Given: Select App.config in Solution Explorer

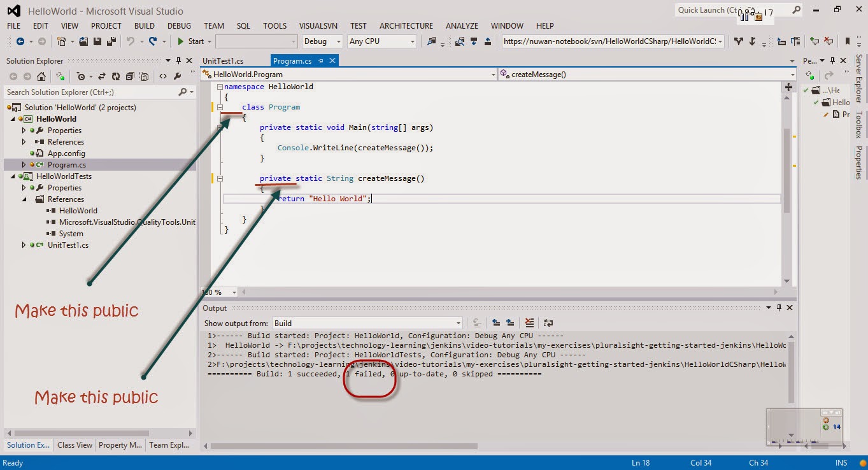Looking at the screenshot, I should coord(66,153).
